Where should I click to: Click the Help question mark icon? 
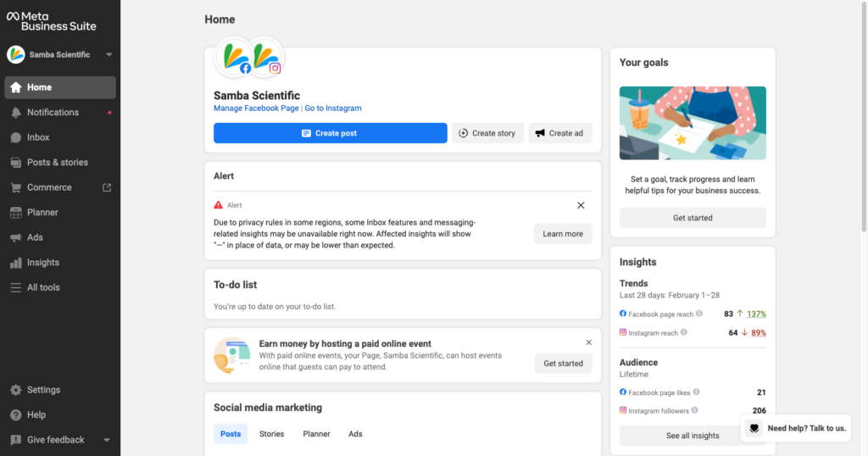pyautogui.click(x=15, y=414)
